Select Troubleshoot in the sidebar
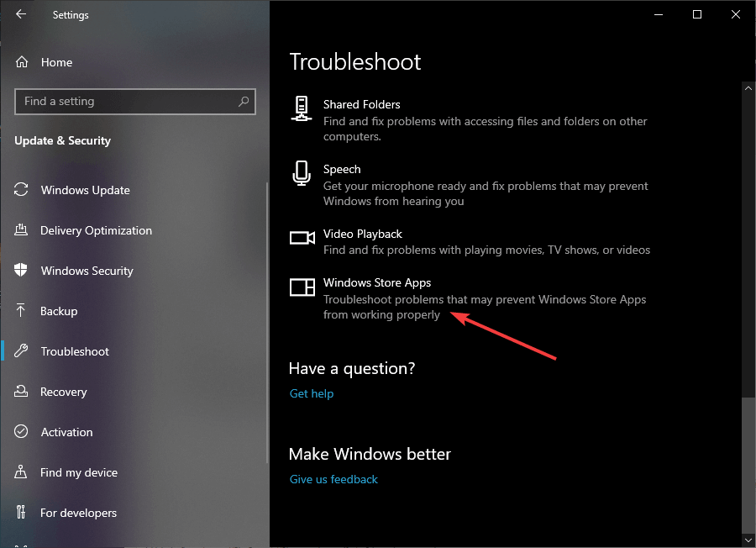This screenshot has width=756, height=548. tap(75, 351)
